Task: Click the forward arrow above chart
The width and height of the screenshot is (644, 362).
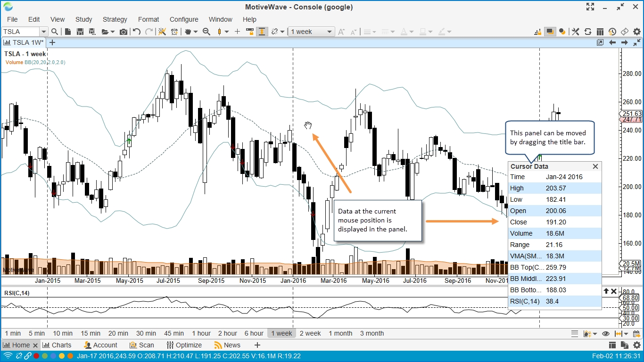Action: pos(625,42)
